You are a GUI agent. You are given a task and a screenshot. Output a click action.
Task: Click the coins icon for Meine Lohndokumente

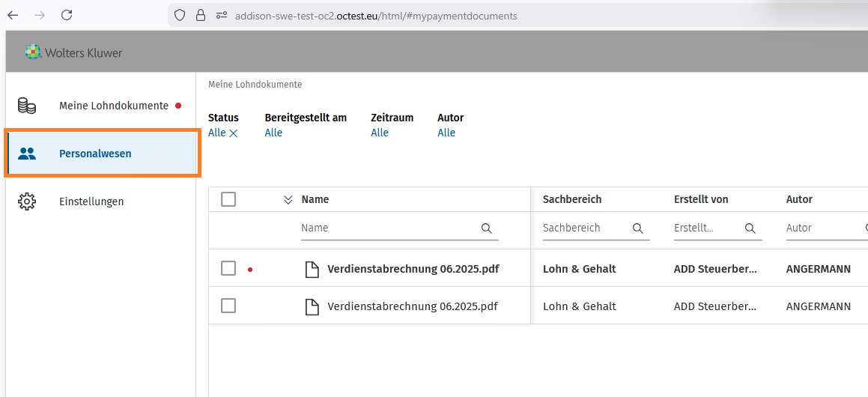pos(26,106)
